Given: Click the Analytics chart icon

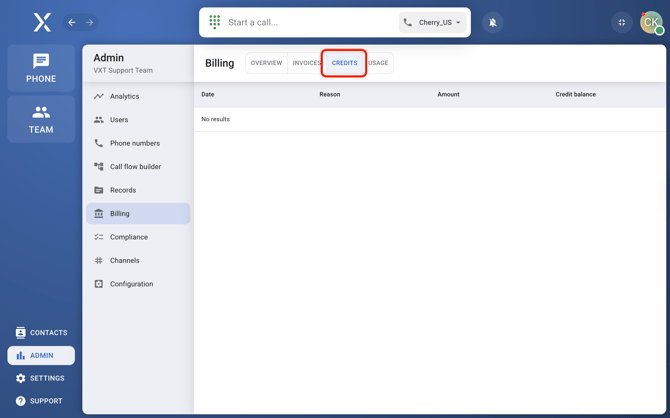Looking at the screenshot, I should [99, 96].
